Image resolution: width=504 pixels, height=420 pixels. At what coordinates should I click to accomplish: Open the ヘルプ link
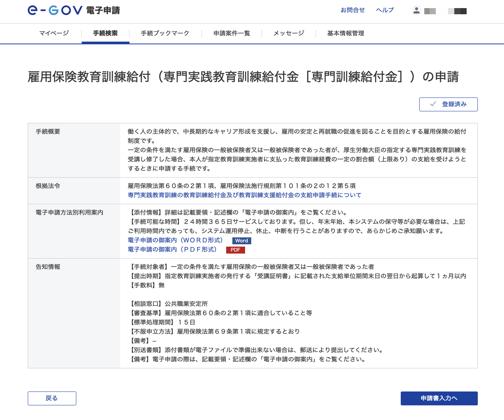click(x=385, y=10)
